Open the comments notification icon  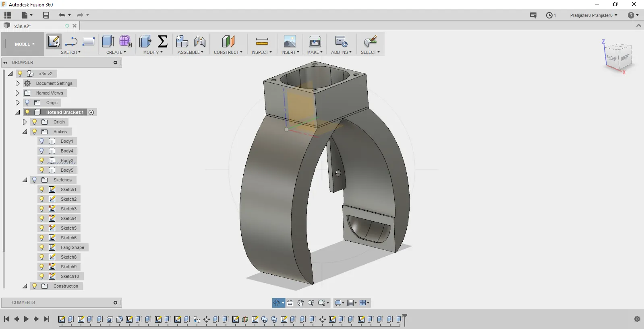click(533, 15)
